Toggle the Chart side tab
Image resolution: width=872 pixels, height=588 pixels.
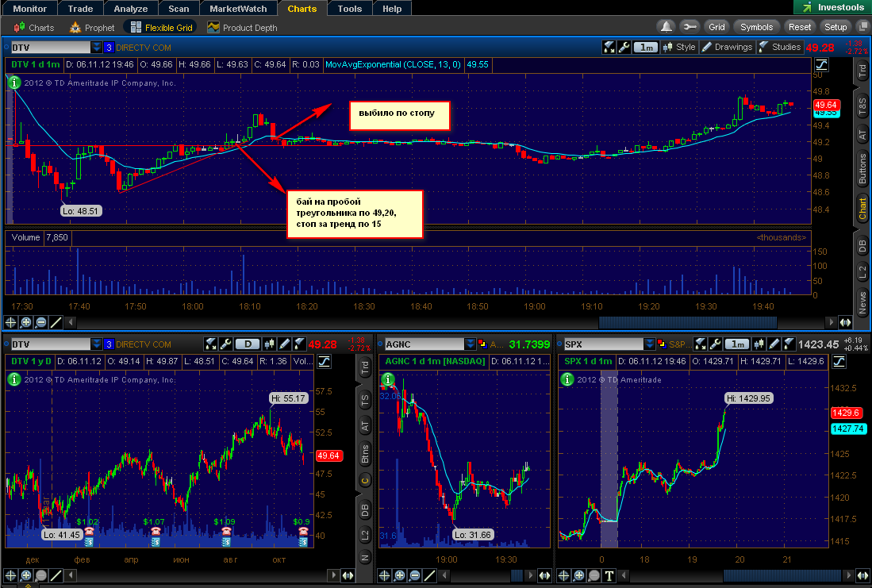coord(862,209)
